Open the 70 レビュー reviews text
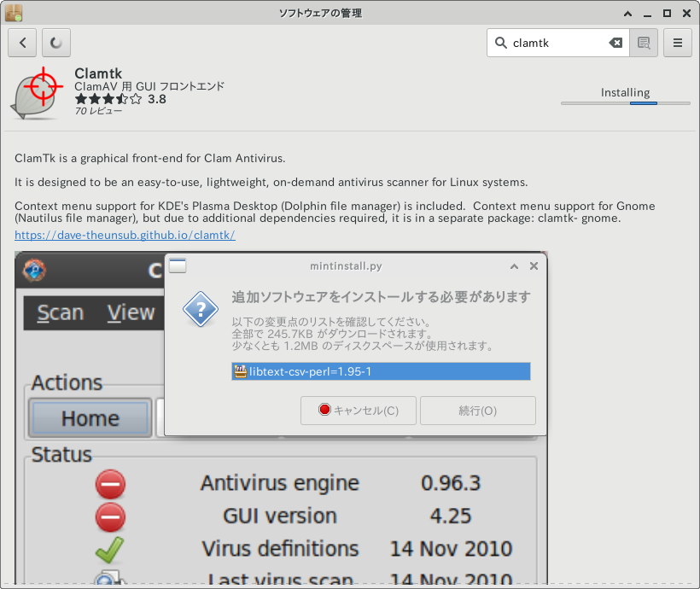Screen dimensions: 700x589 pos(98,111)
